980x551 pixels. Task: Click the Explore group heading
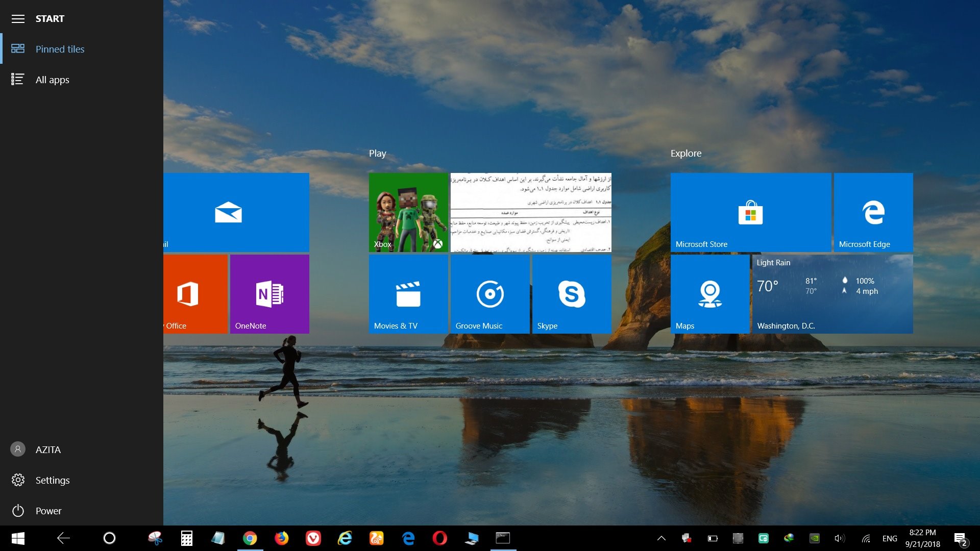point(686,153)
